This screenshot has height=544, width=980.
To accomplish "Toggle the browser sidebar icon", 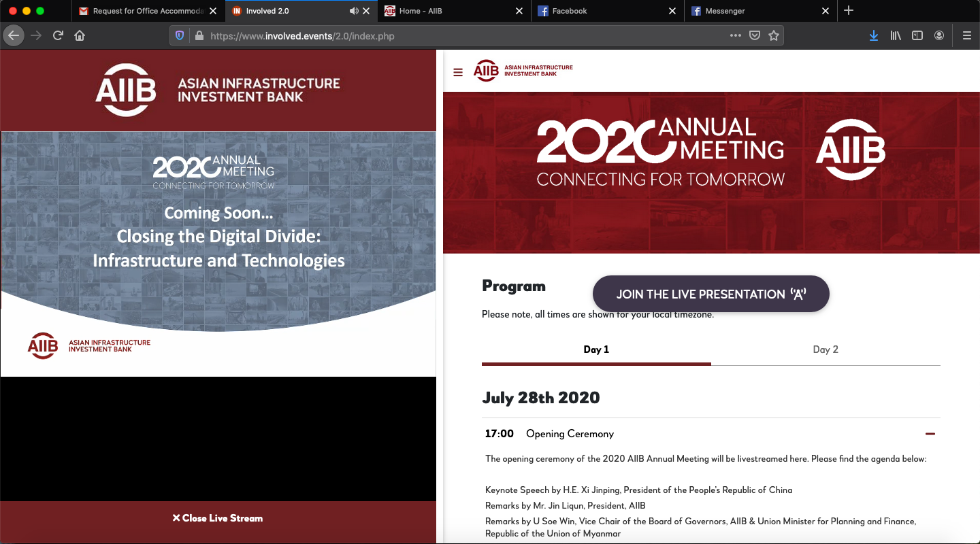I will (917, 35).
